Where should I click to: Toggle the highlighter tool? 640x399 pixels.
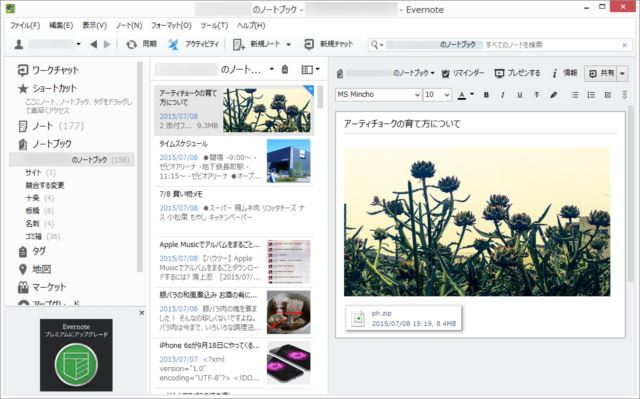coord(553,95)
